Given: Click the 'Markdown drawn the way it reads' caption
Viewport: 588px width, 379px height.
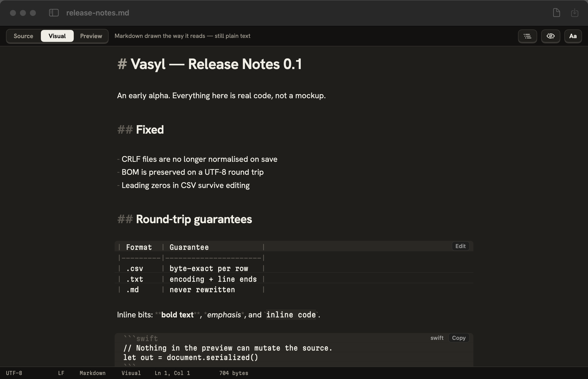Looking at the screenshot, I should tap(182, 36).
